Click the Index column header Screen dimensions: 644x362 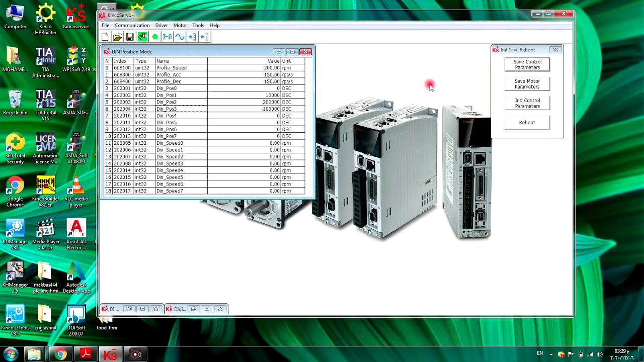pos(123,61)
